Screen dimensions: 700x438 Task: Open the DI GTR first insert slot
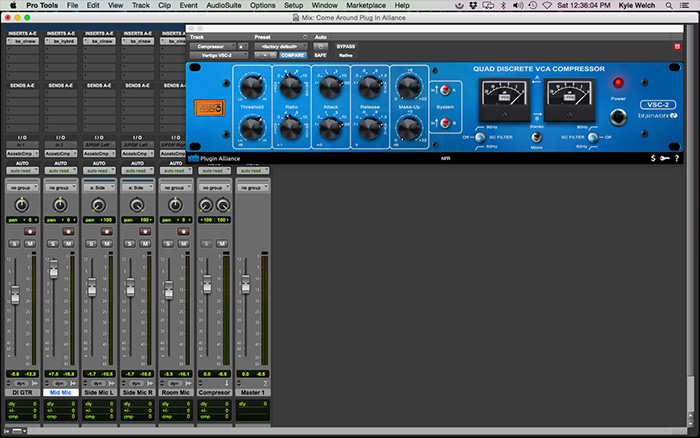pos(22,41)
